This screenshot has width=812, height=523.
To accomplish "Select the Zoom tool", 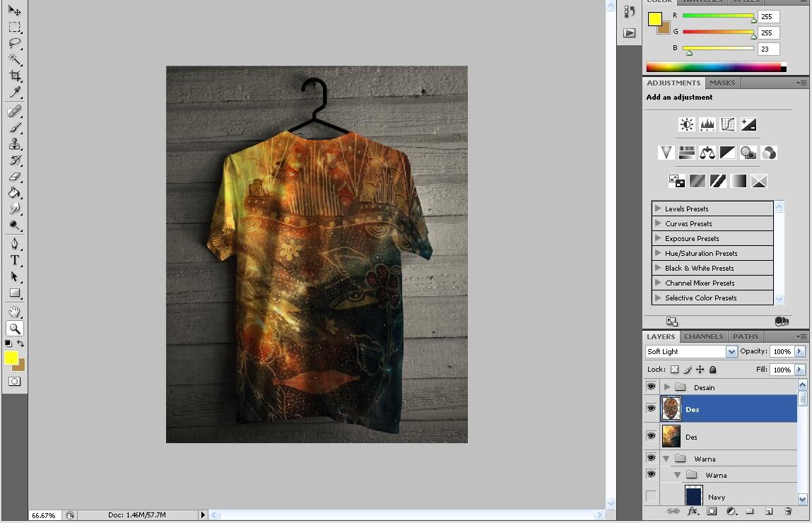I will (x=15, y=329).
